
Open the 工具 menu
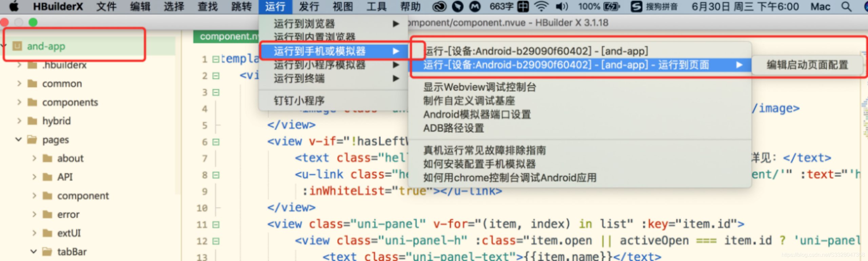pos(377,6)
